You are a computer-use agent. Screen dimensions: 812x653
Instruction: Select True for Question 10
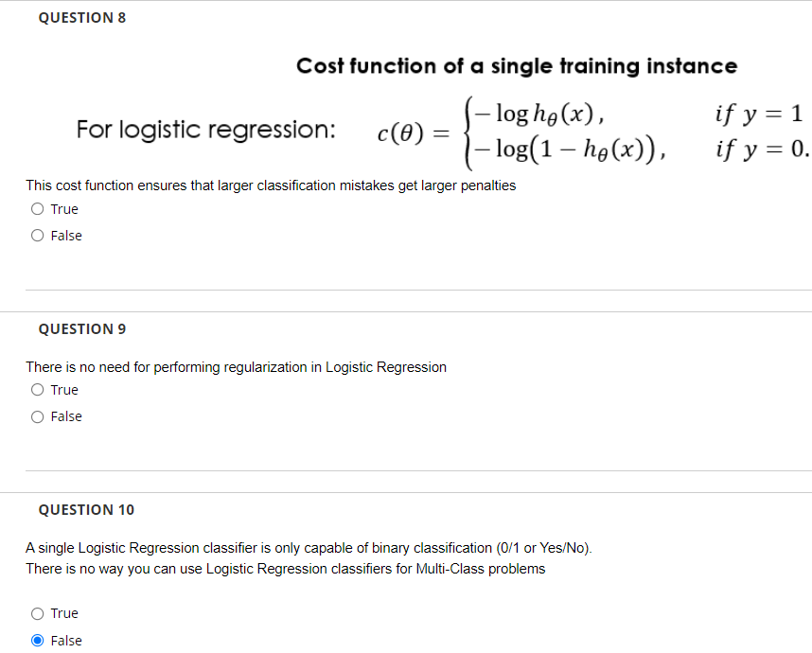(x=36, y=613)
